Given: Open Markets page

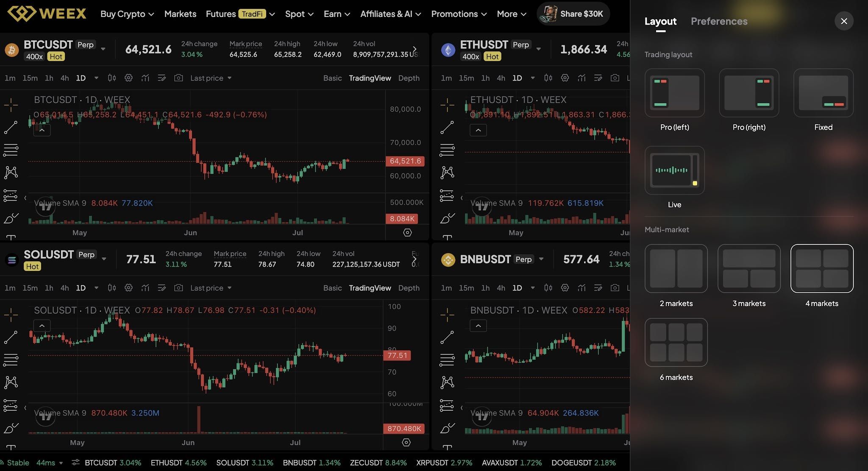Looking at the screenshot, I should pyautogui.click(x=180, y=14).
